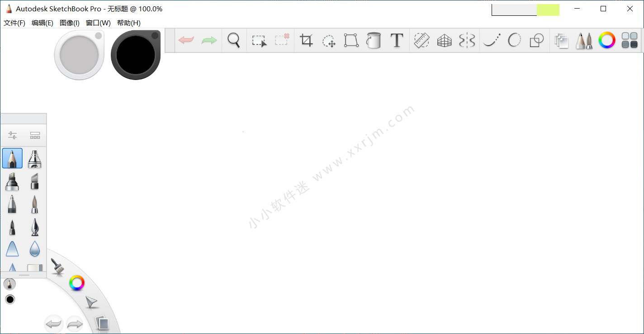The width and height of the screenshot is (644, 334).
Task: Maximize the SketchBook Pro window
Action: pyautogui.click(x=603, y=9)
